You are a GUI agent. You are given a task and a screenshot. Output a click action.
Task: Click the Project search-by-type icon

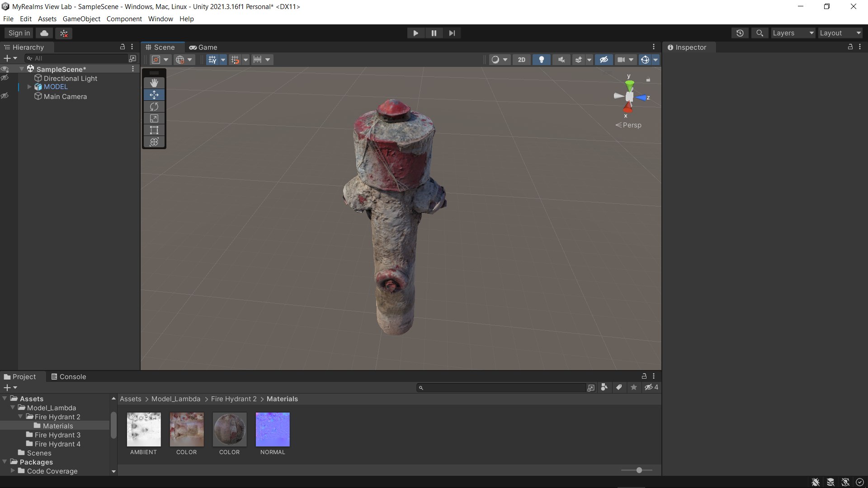click(x=604, y=387)
